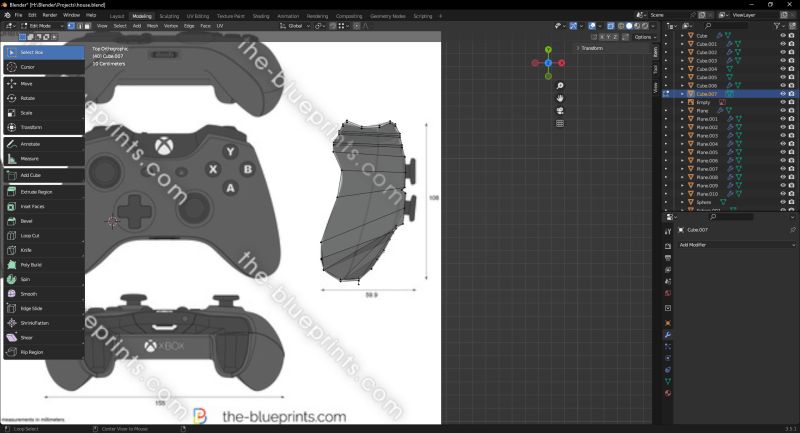800x433 pixels.
Task: Switch to UV Editing workspace tab
Action: pyautogui.click(x=198, y=16)
